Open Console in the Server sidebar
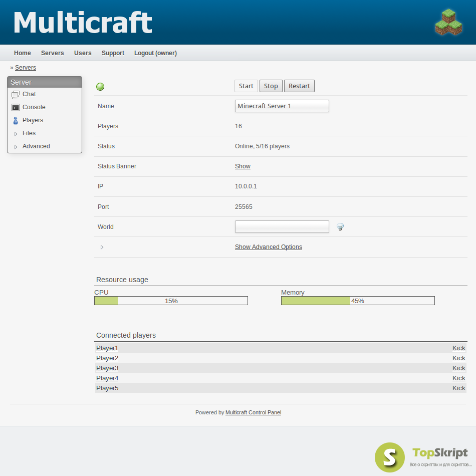 pos(34,107)
